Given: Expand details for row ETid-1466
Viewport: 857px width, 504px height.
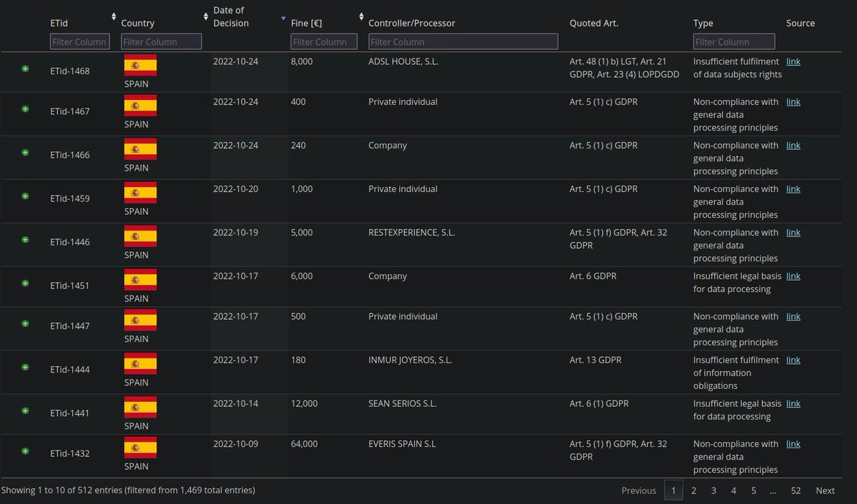Looking at the screenshot, I should pos(25,153).
